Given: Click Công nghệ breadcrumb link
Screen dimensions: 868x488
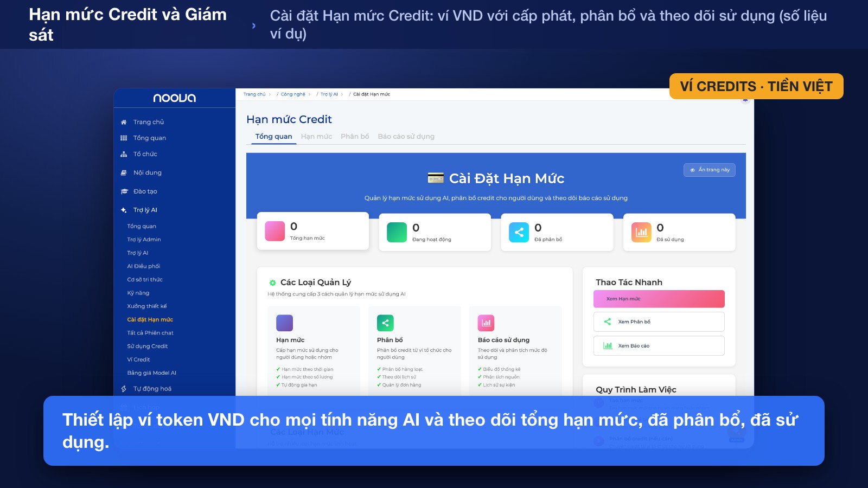Looking at the screenshot, I should point(293,94).
